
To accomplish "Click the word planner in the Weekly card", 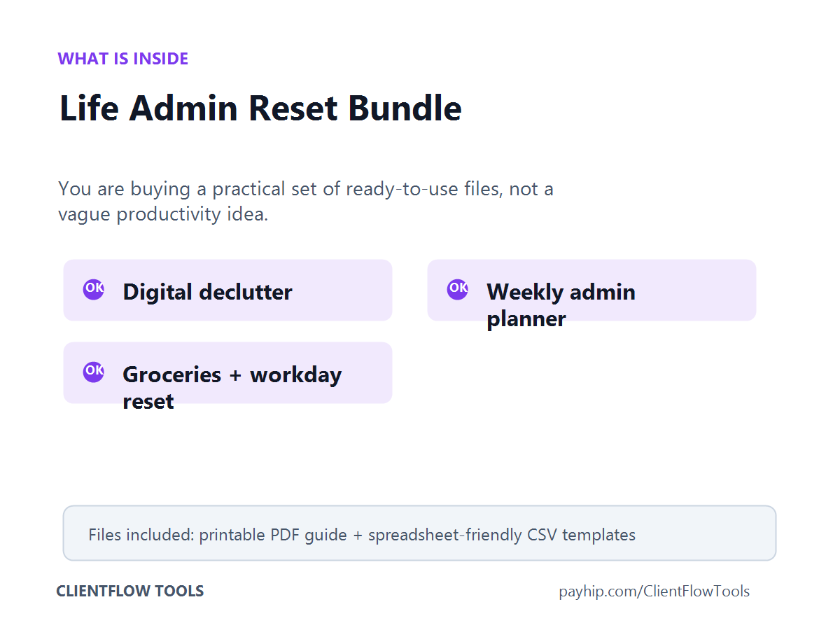I will (526, 319).
